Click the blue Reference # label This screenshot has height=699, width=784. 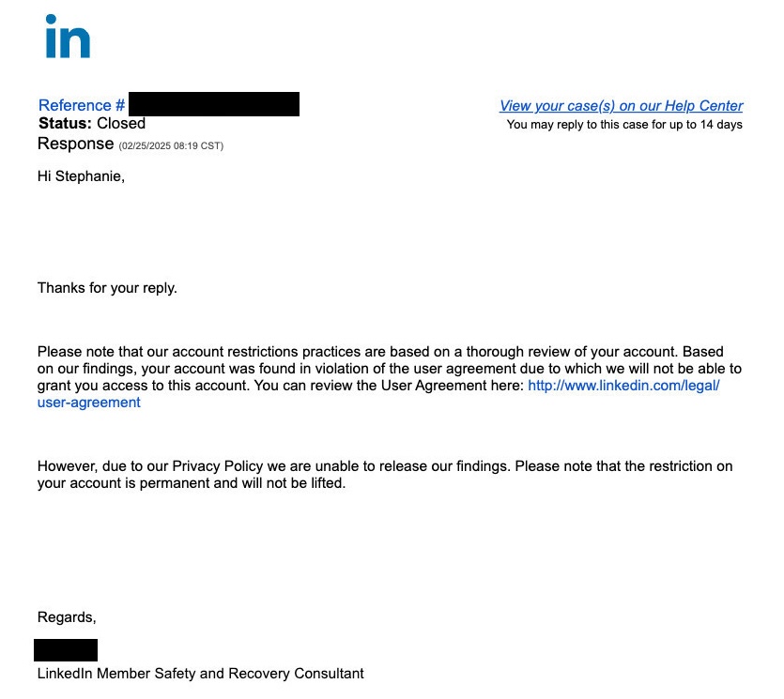pos(82,106)
